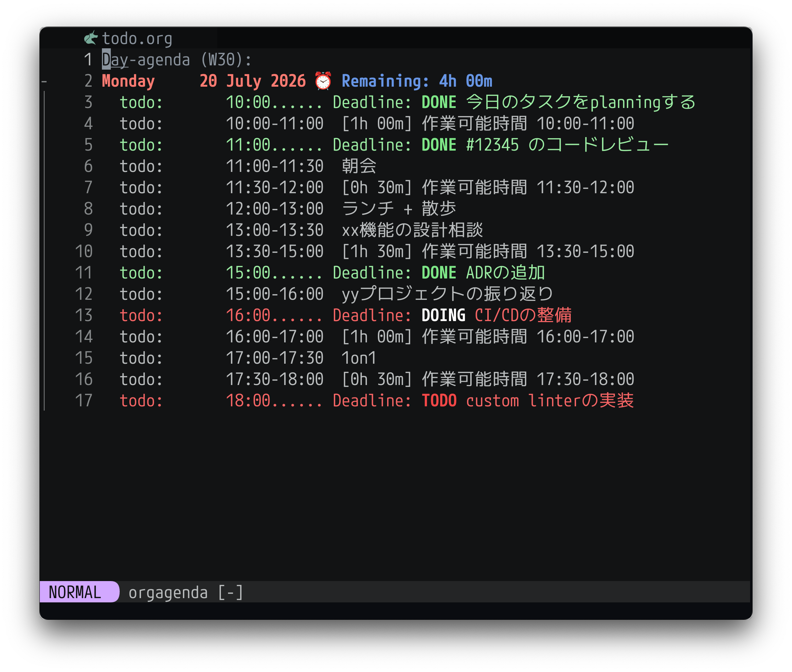Click the 'Day-agenda (W30):' header line
This screenshot has width=792, height=672.
coord(177,60)
